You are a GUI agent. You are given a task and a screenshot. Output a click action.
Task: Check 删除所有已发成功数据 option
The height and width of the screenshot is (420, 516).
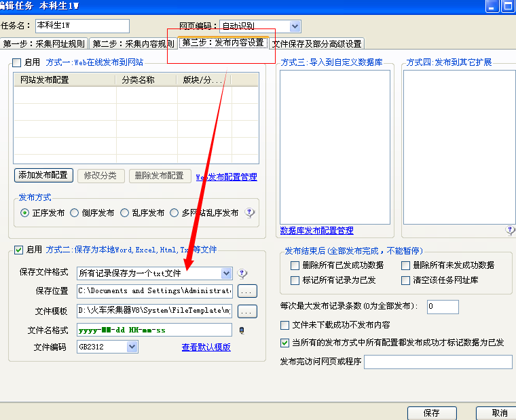click(x=295, y=265)
